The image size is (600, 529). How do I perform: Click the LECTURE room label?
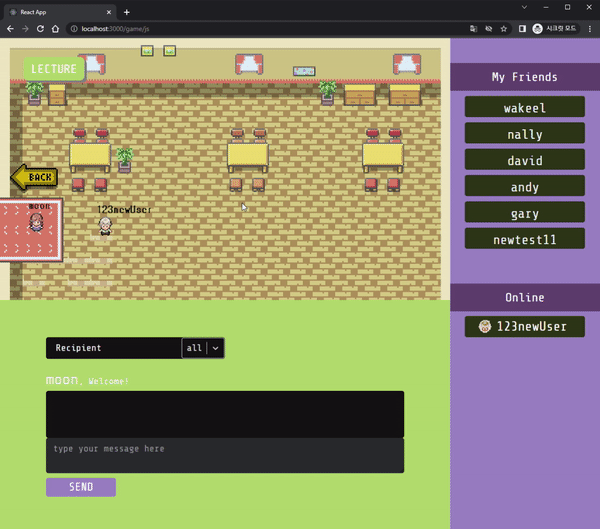(x=54, y=69)
